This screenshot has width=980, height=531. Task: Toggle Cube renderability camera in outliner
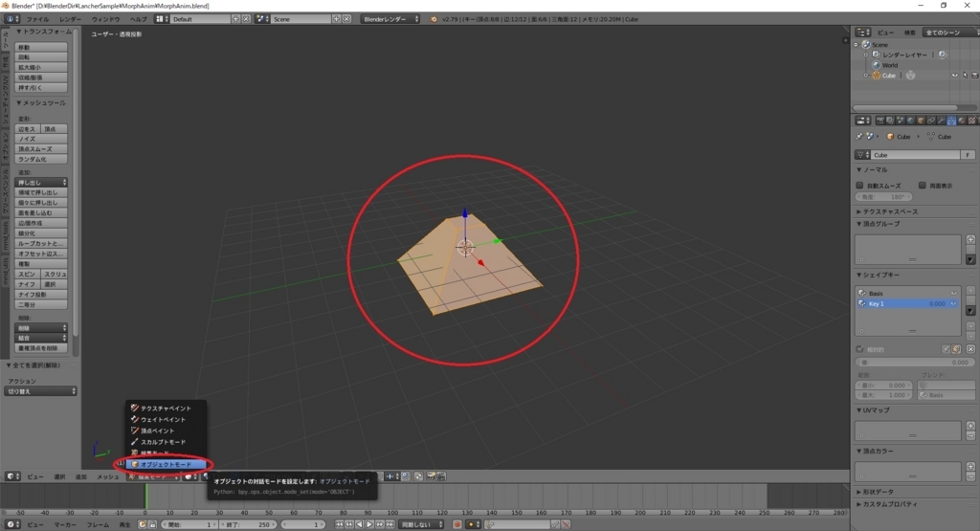(974, 76)
